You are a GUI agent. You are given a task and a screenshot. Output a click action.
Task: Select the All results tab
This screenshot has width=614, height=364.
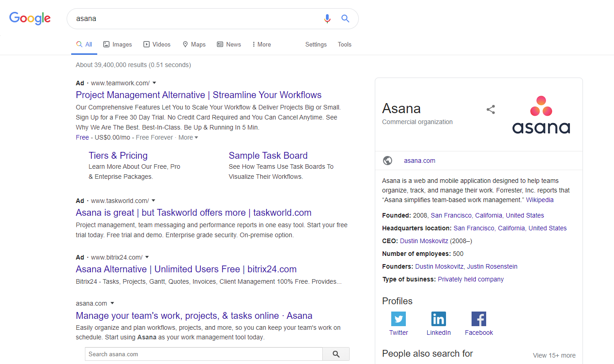(x=84, y=44)
